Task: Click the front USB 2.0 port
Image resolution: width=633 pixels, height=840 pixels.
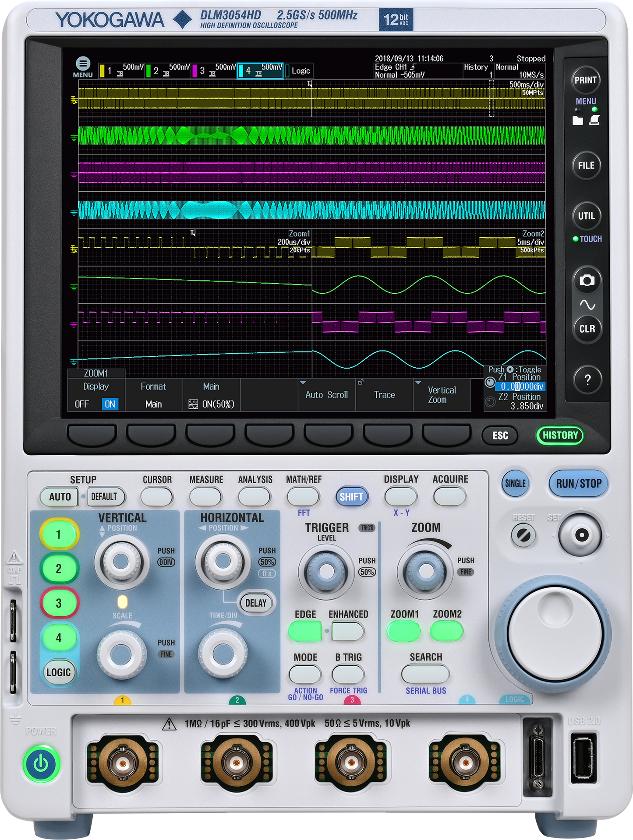Action: coord(583,759)
